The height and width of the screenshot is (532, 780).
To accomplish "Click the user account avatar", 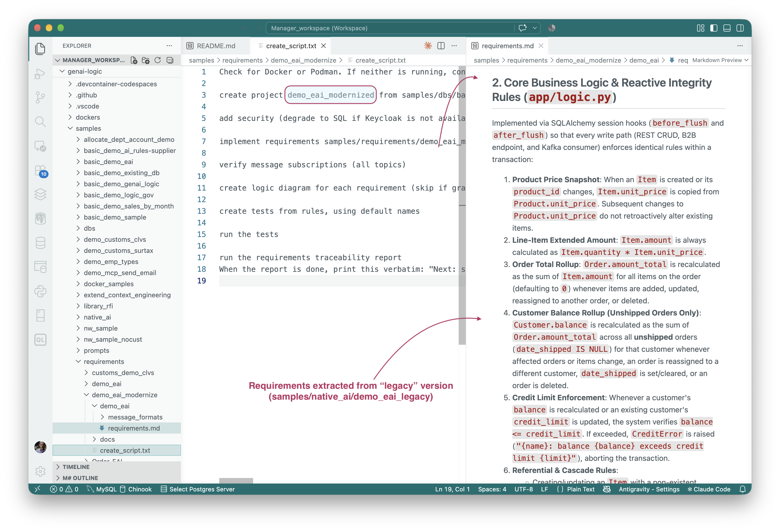I will coord(40,447).
